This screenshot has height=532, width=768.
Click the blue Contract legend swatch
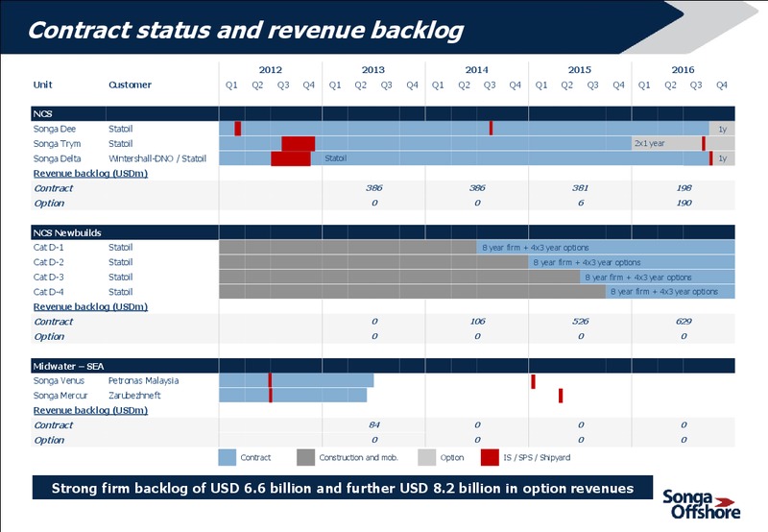point(228,457)
